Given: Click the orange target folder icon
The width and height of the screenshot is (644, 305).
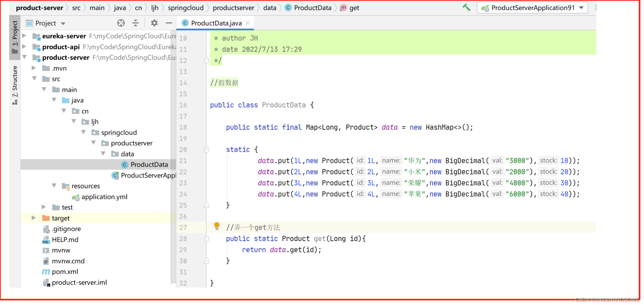Looking at the screenshot, I should 46,218.
